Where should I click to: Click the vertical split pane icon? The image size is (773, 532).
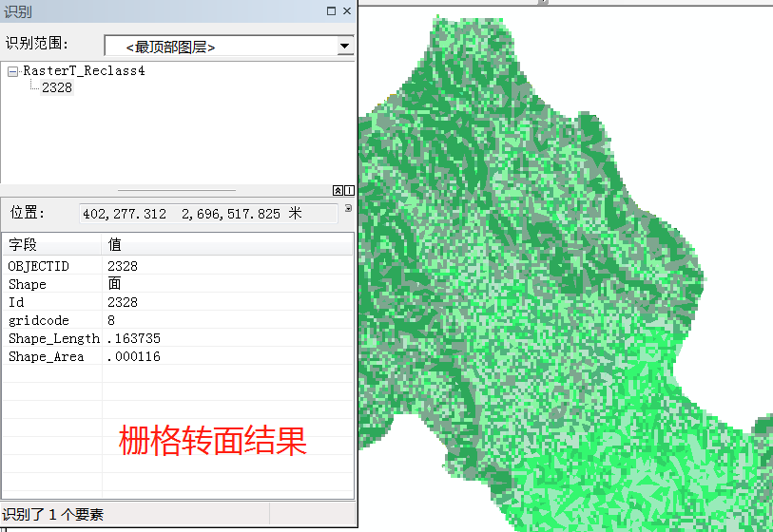[349, 190]
